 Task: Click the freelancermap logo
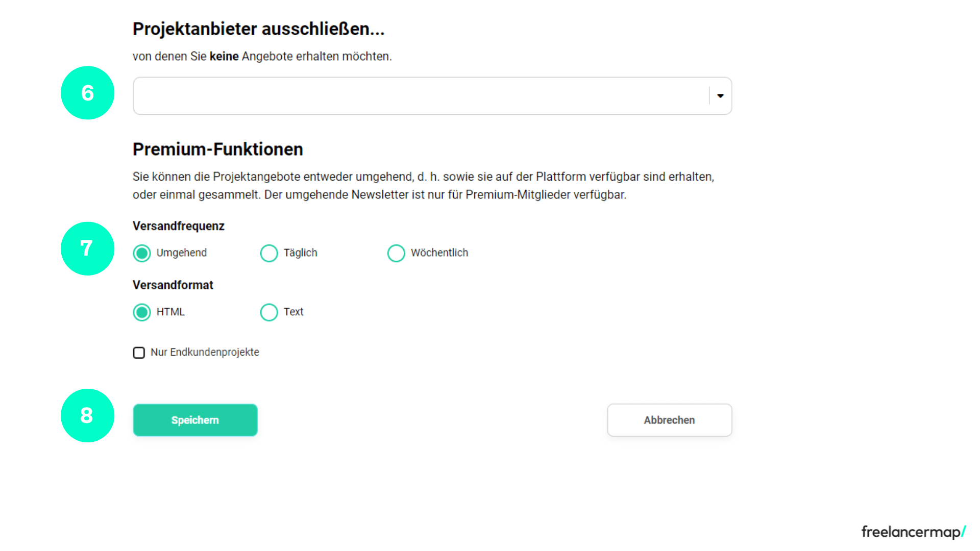click(x=912, y=532)
